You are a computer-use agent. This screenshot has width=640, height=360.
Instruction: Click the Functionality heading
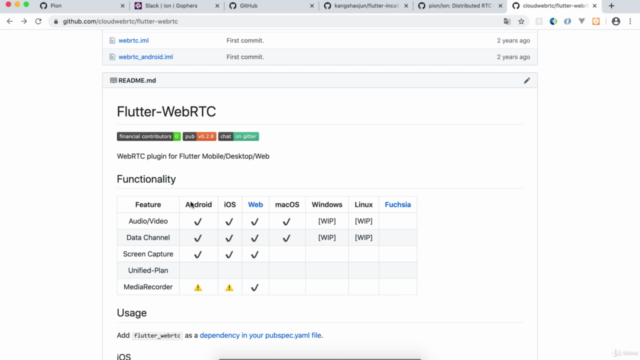tap(146, 179)
